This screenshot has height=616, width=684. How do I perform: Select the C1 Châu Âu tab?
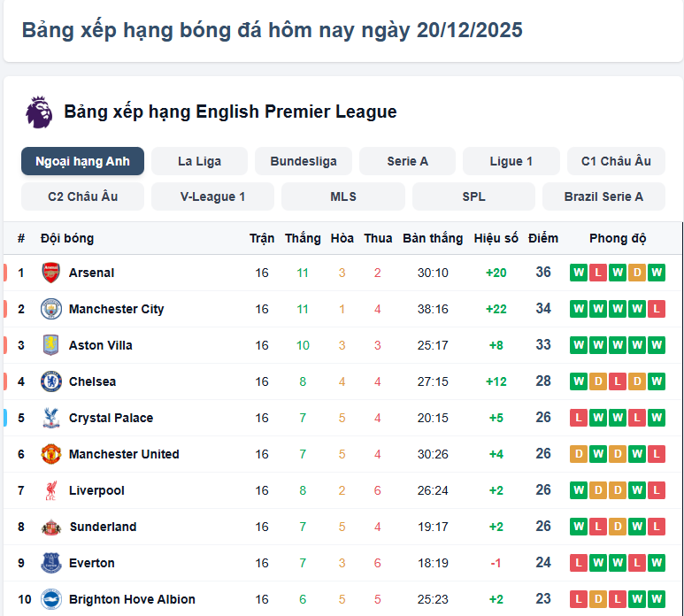point(616,161)
